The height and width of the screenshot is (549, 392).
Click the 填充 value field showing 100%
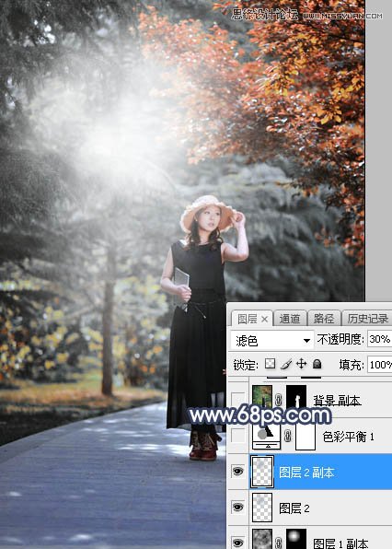point(380,365)
